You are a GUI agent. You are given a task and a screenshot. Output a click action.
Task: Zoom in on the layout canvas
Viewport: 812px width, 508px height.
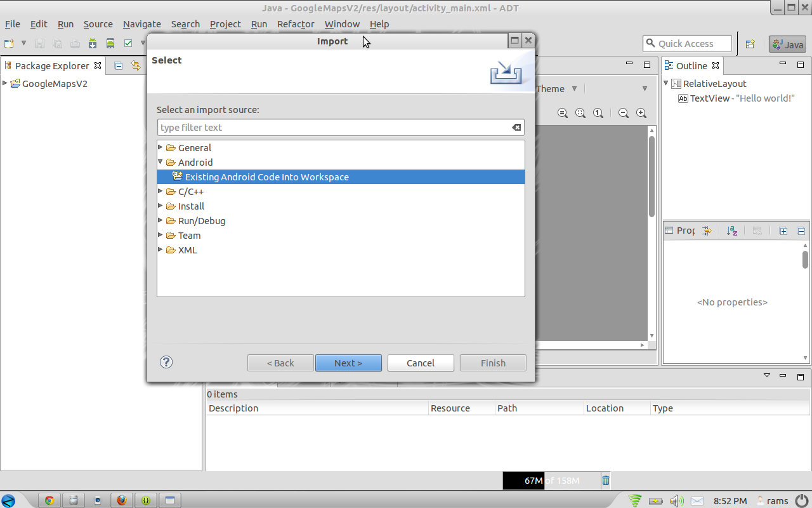pyautogui.click(x=641, y=112)
